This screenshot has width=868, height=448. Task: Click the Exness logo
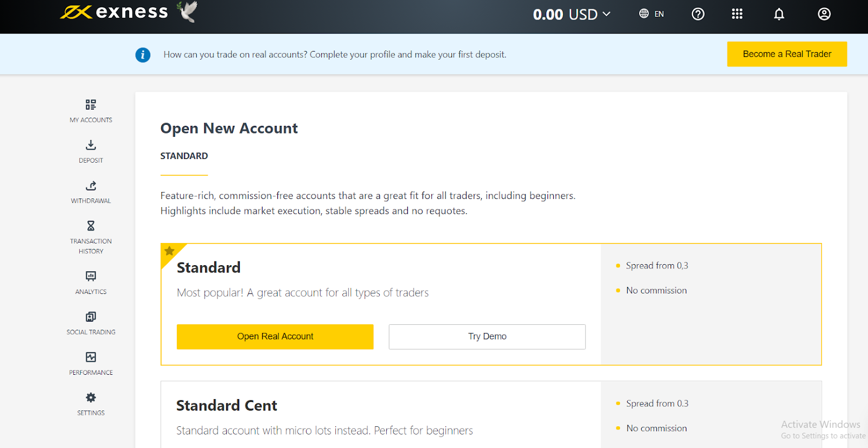click(115, 12)
